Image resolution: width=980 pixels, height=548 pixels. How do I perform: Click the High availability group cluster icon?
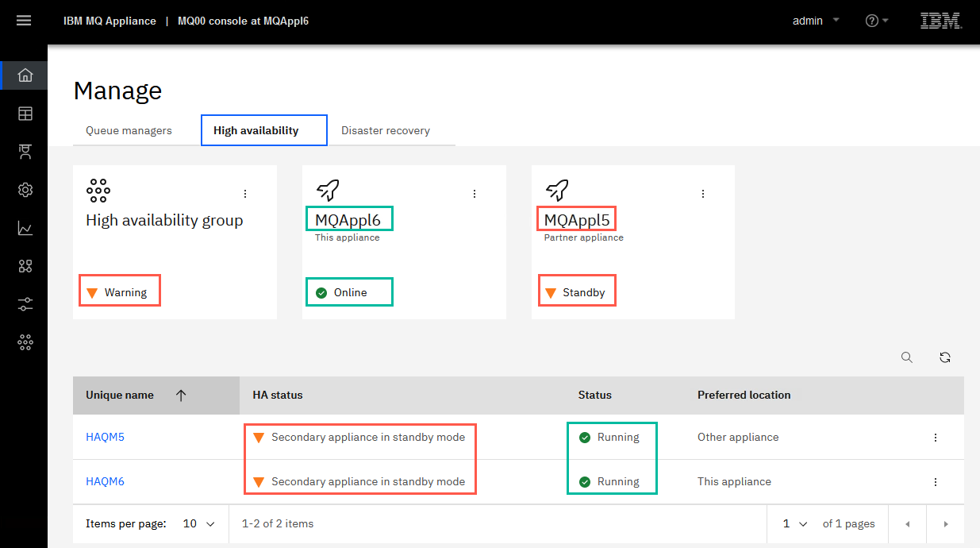coord(98,190)
